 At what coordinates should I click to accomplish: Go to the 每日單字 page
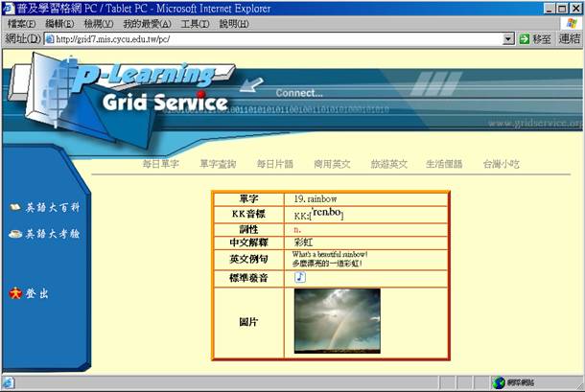click(x=160, y=164)
